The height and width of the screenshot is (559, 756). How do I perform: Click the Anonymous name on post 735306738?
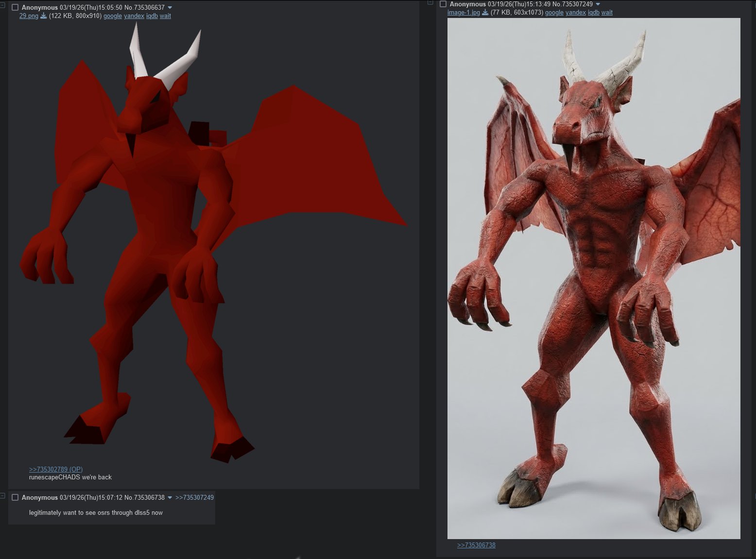coord(40,497)
